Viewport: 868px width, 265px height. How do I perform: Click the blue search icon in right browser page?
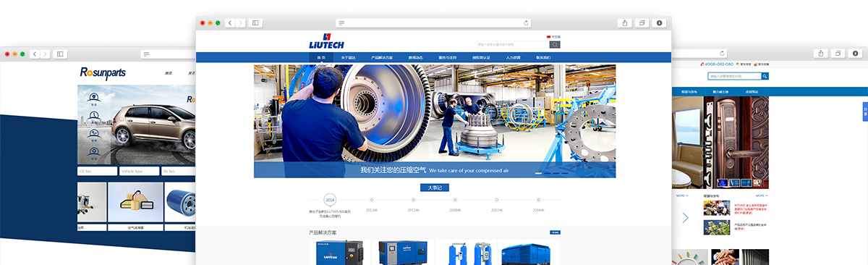coord(765,76)
